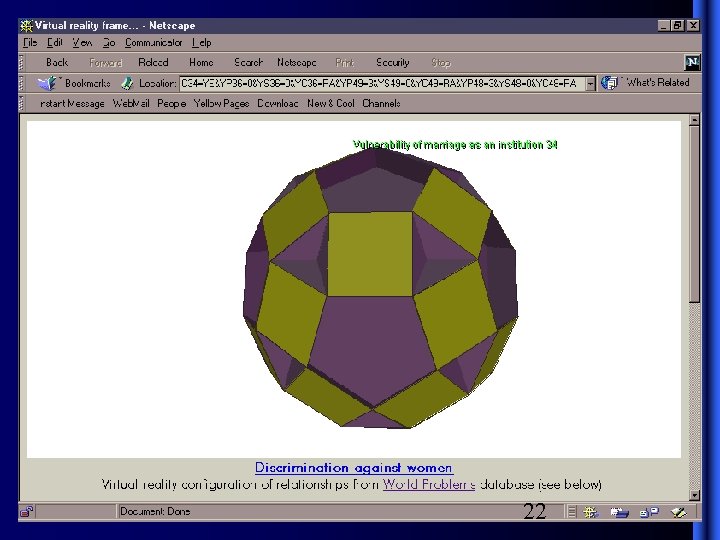The height and width of the screenshot is (540, 720).
Task: Expand the Location URL history dropdown
Action: click(x=591, y=84)
